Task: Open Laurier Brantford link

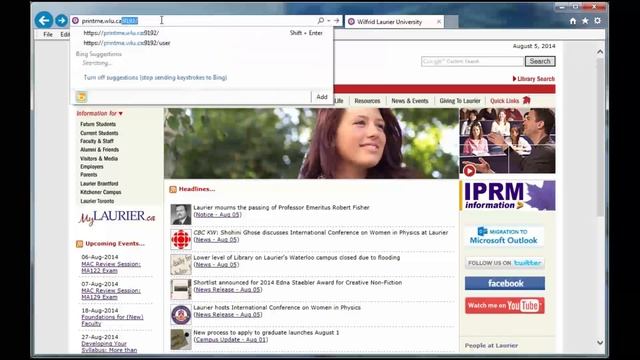Action: tap(99, 184)
